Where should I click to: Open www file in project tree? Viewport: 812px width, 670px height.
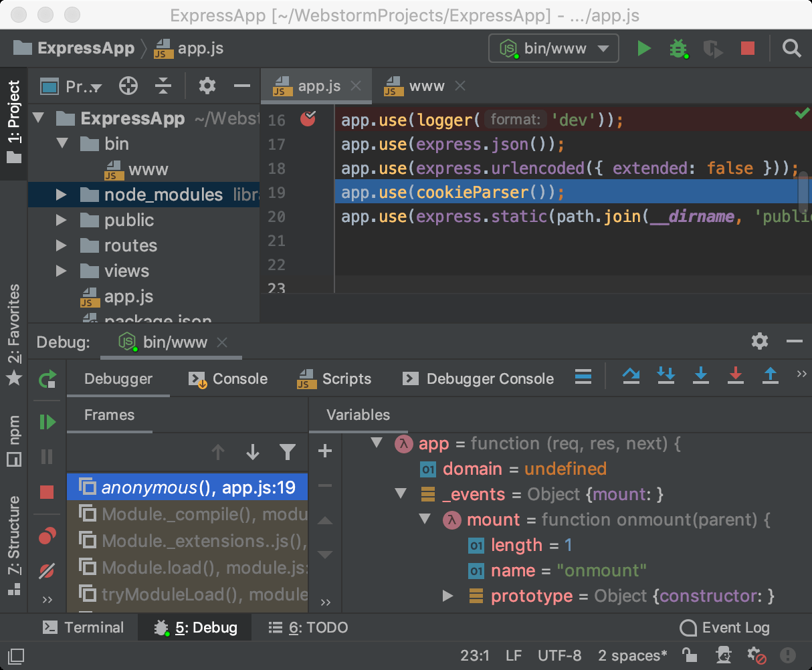click(136, 169)
